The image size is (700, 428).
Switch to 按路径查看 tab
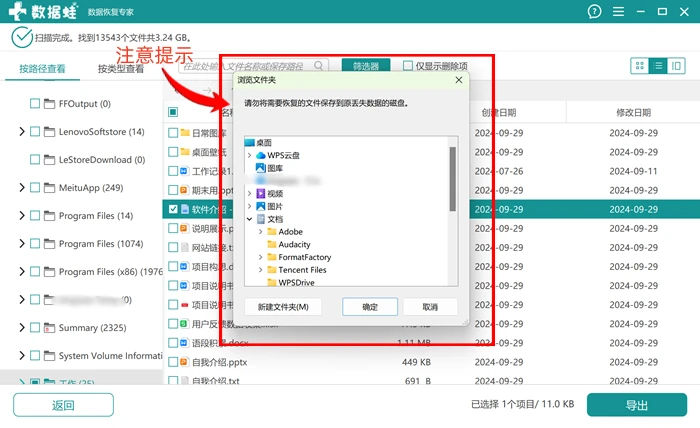pos(42,69)
